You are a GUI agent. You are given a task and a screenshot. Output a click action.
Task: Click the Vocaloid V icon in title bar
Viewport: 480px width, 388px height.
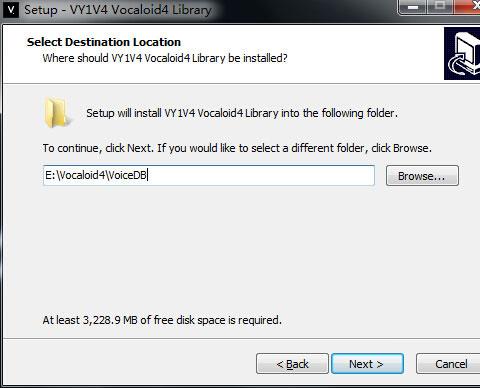[x=11, y=10]
